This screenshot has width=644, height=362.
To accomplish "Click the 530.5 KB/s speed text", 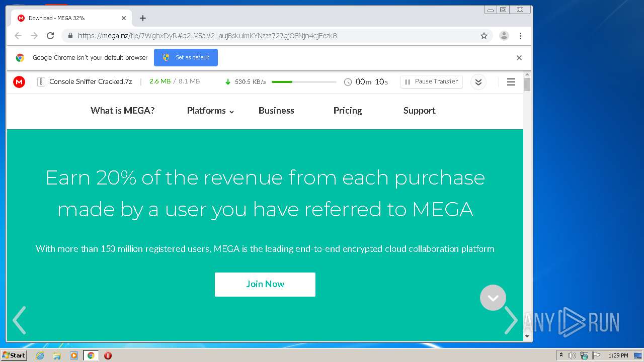I will point(250,82).
